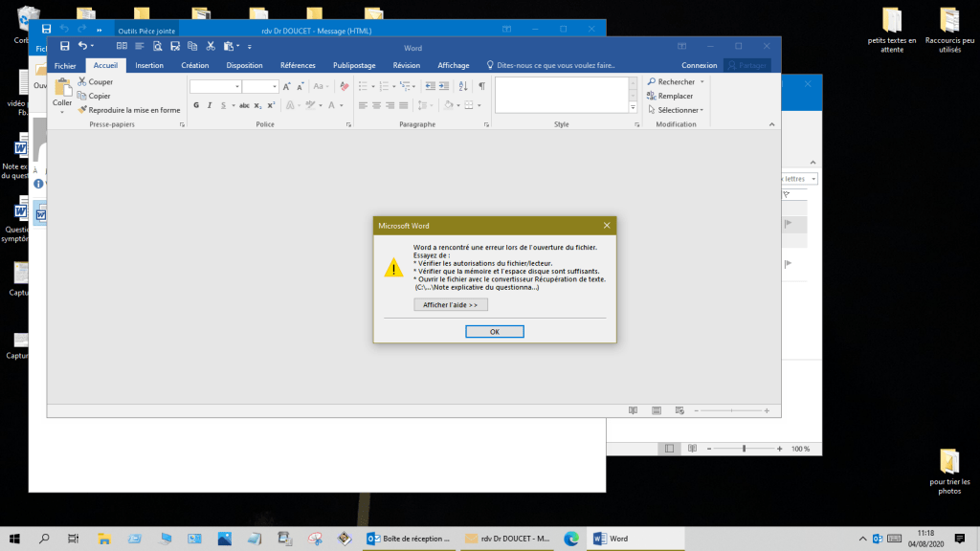Click the Read Mode book icon in Word's quick access toolbar
The height and width of the screenshot is (551, 980).
tap(122, 46)
